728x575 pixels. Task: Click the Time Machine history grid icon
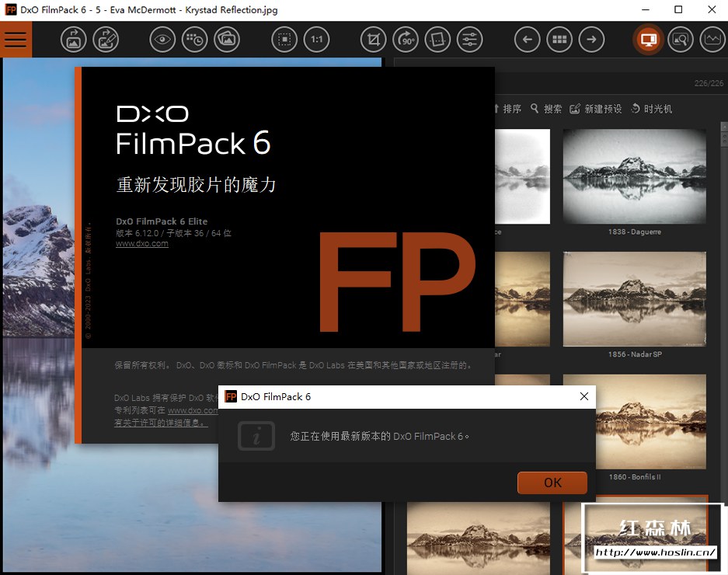(194, 40)
